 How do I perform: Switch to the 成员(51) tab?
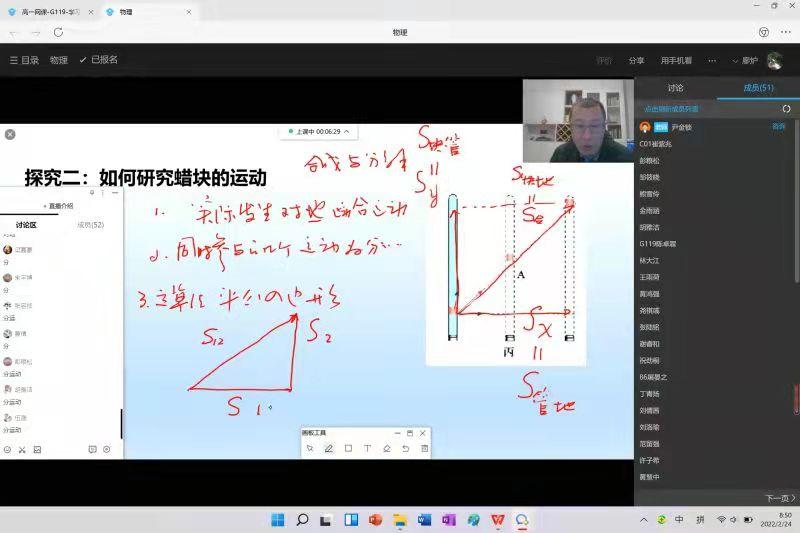click(x=758, y=88)
